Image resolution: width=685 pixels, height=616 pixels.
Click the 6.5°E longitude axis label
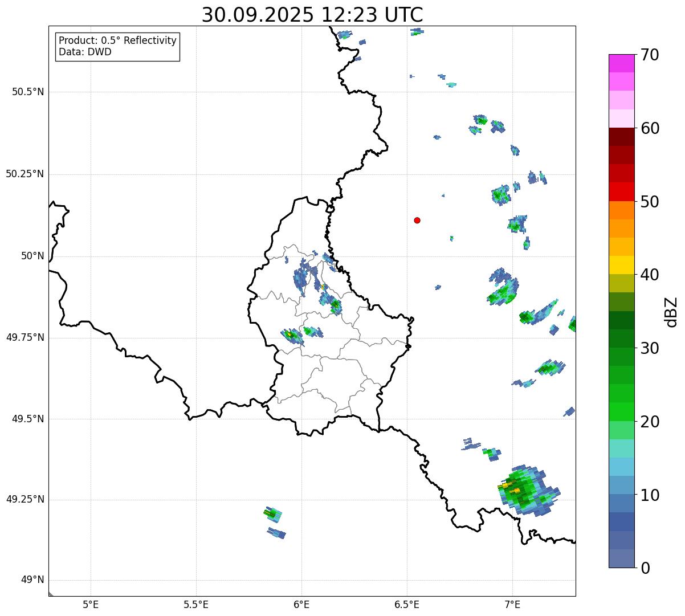(x=407, y=605)
